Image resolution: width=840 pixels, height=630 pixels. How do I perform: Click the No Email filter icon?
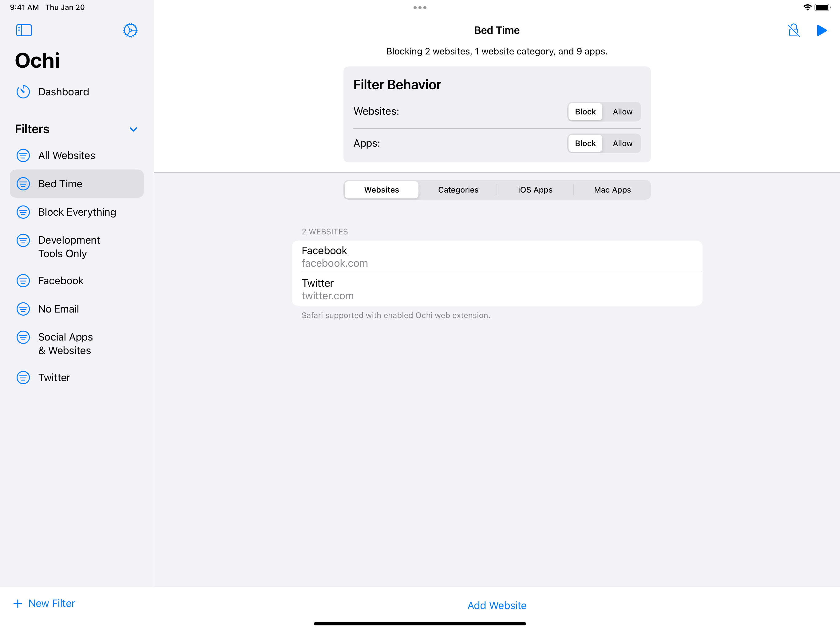[x=23, y=309]
